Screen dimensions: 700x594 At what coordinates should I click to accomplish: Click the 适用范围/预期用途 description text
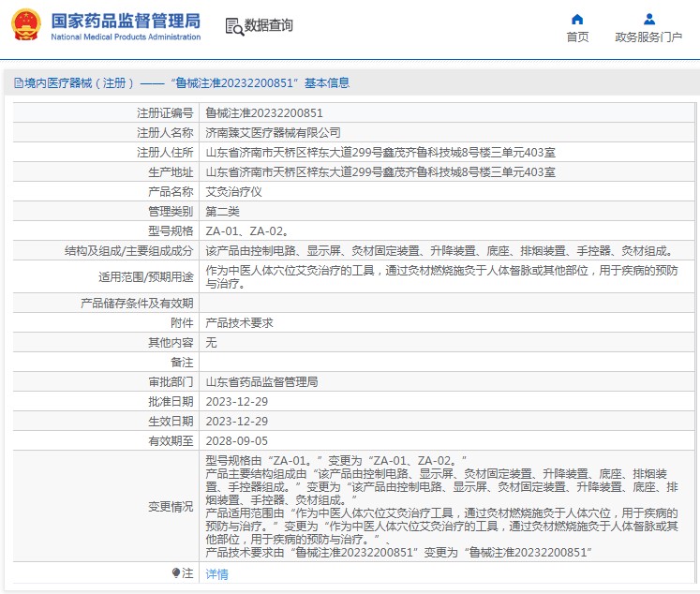click(x=442, y=276)
